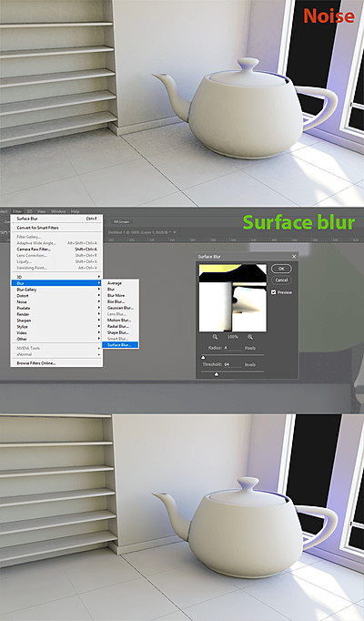364x621 pixels.
Task: Choose Shape Blur filter
Action: pyautogui.click(x=120, y=332)
